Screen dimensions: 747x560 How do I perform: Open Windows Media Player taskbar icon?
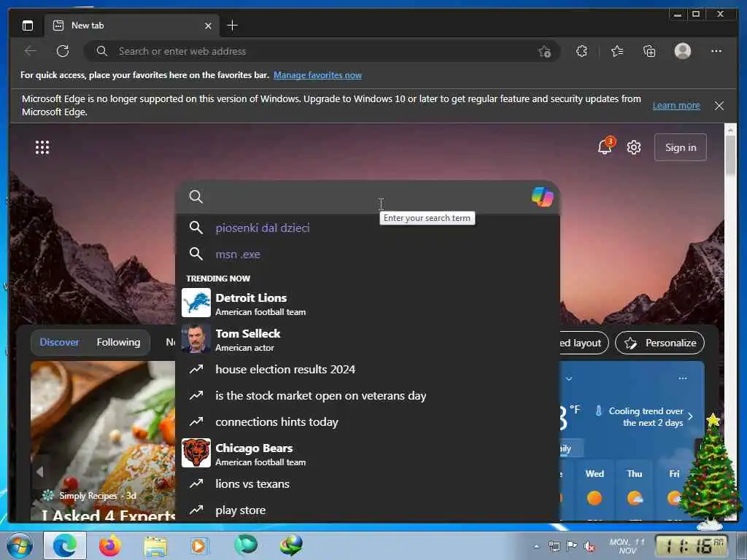coord(199,545)
